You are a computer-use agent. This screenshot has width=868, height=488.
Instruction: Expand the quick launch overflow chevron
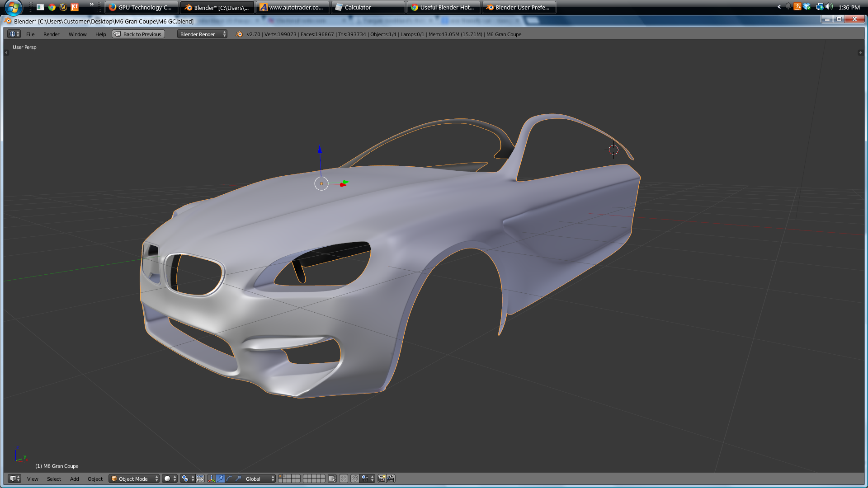(92, 5)
